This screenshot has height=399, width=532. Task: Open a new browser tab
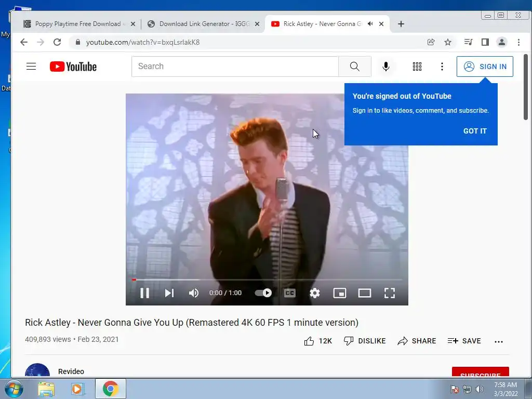pos(401,24)
